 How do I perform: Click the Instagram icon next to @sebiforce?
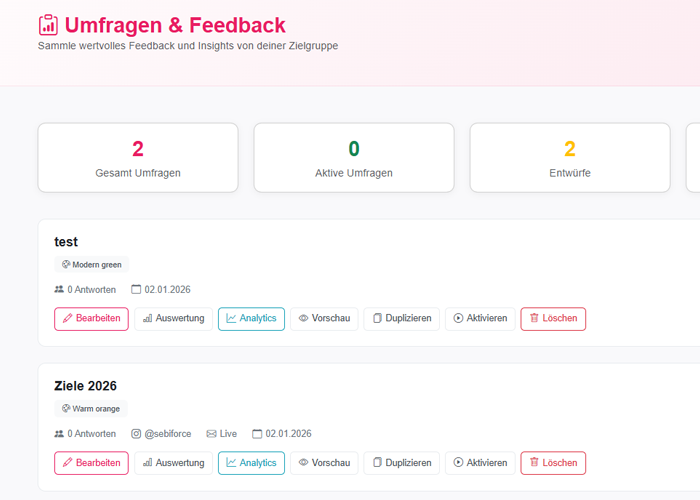[x=137, y=434]
